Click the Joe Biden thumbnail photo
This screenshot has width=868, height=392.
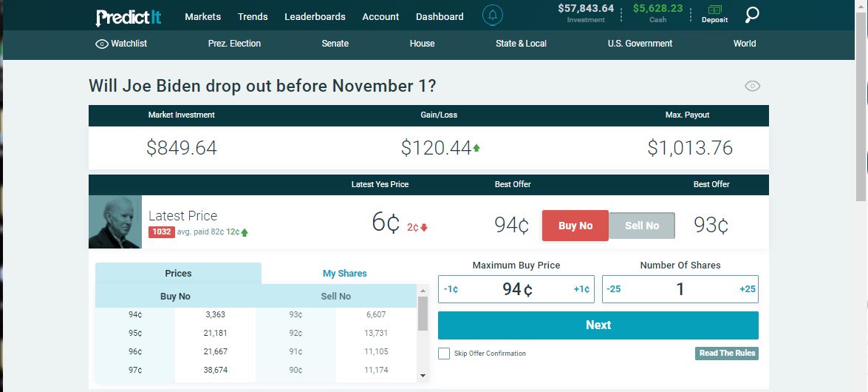coord(115,222)
